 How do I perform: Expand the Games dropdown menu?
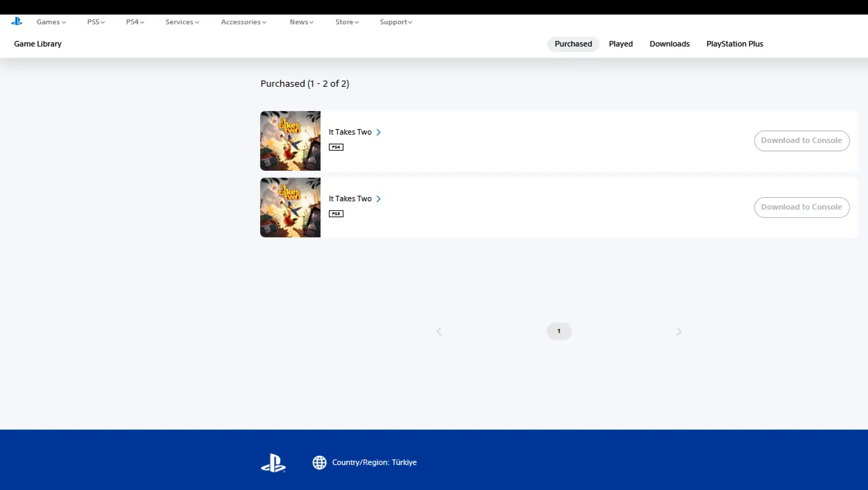51,22
